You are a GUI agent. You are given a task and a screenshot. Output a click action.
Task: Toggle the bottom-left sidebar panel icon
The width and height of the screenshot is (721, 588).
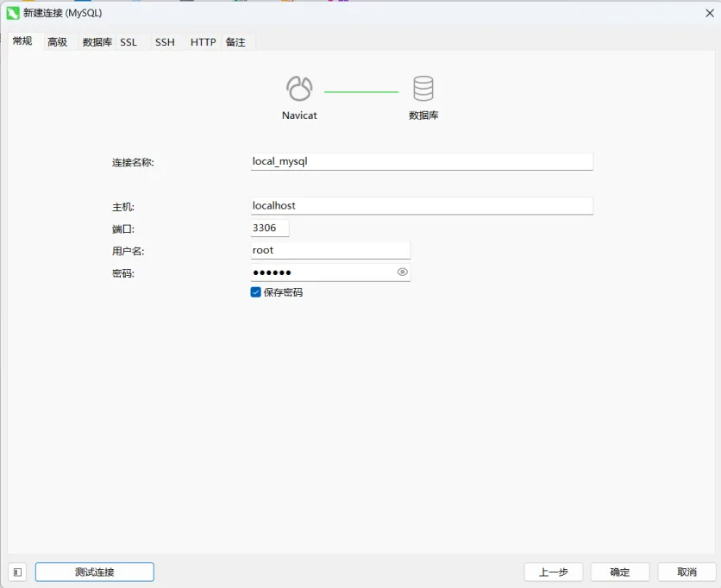[17, 572]
